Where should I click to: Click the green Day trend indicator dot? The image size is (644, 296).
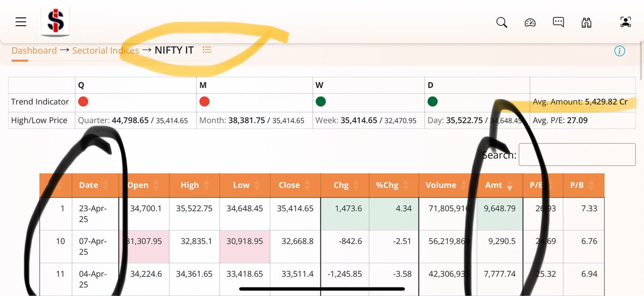coord(433,101)
